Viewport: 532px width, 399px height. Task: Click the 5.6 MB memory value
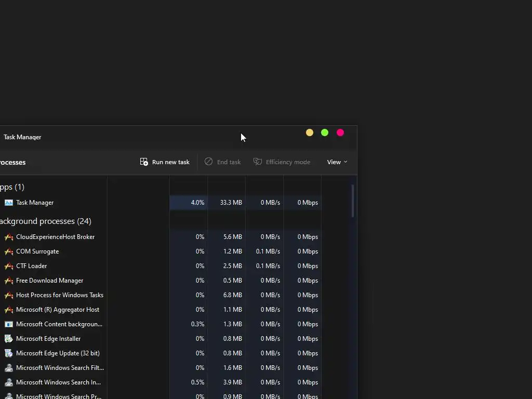(233, 237)
